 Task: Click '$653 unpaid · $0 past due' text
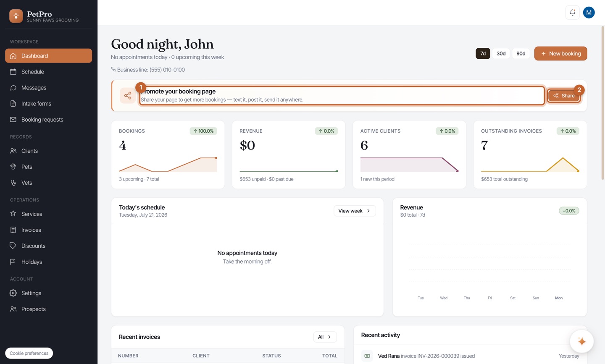tap(266, 179)
